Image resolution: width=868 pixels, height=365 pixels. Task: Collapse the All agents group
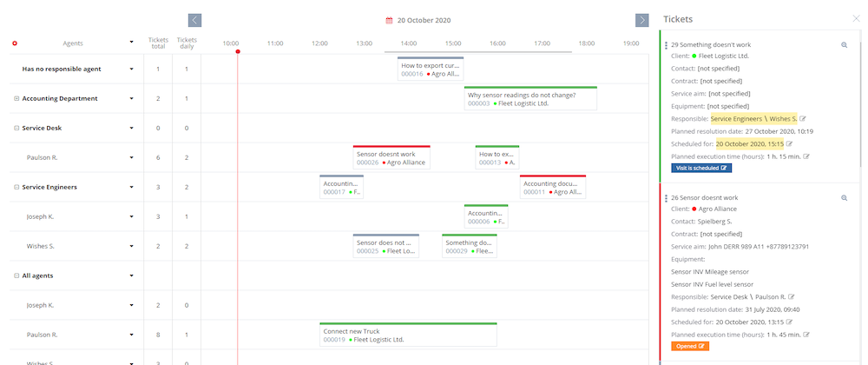(x=16, y=275)
